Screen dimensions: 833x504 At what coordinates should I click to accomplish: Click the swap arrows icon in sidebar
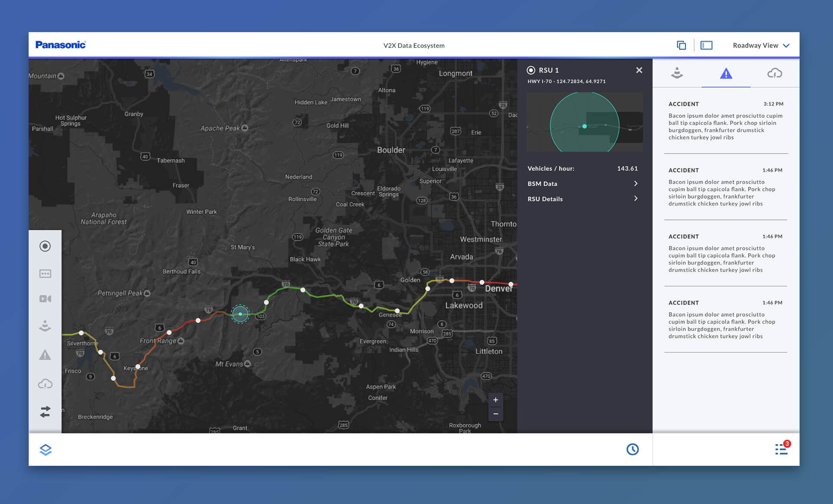[45, 412]
